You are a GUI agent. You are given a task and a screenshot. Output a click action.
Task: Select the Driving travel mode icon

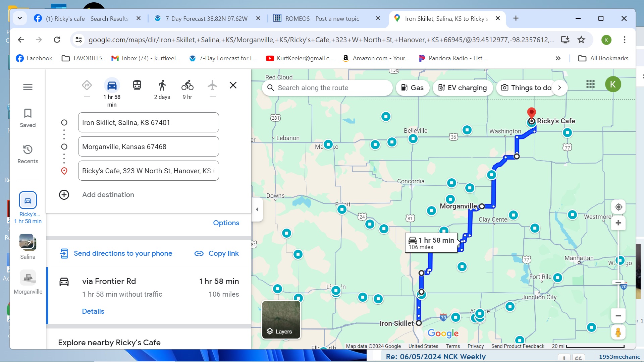[x=112, y=86]
